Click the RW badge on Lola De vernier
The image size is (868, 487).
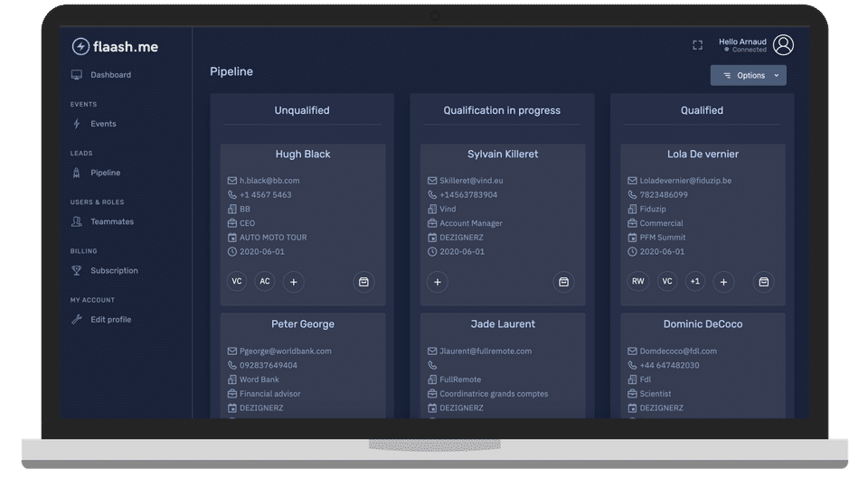[638, 282]
